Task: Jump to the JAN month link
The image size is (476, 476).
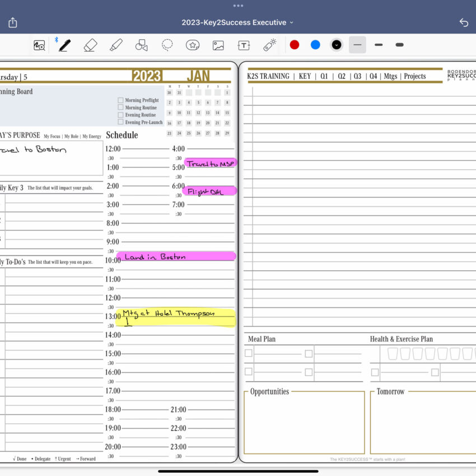Action: click(x=198, y=76)
